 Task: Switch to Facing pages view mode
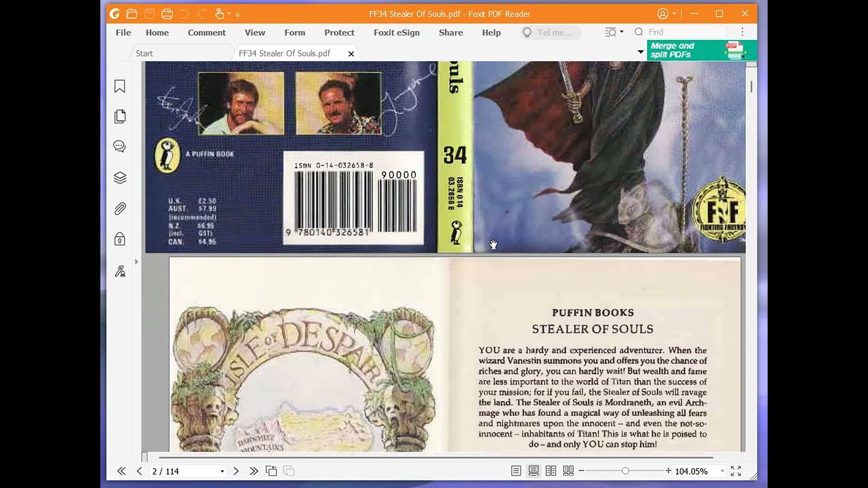tap(551, 471)
